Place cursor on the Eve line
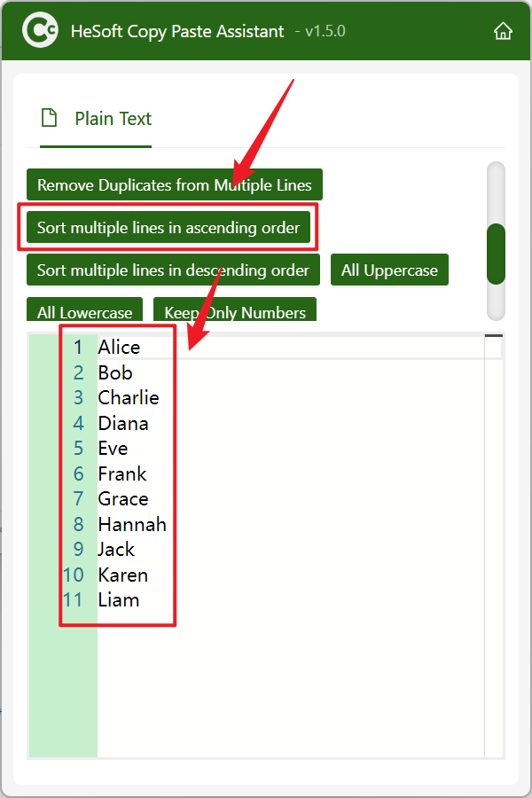The image size is (532, 798). (113, 449)
